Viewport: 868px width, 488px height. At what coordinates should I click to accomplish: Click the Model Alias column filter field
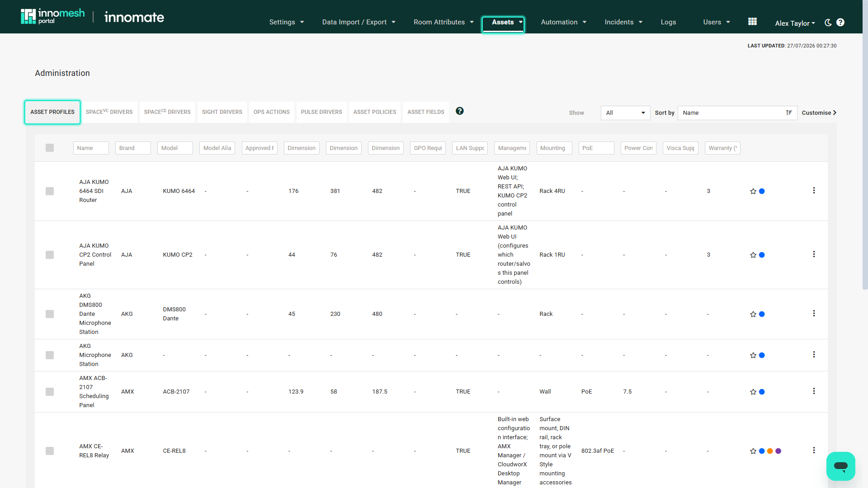tap(217, 148)
